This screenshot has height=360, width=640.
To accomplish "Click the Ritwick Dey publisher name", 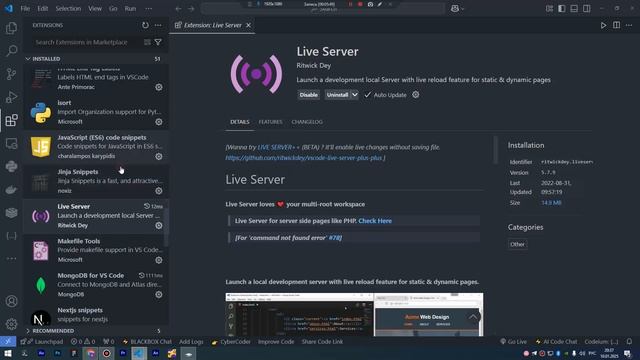I will (x=313, y=65).
